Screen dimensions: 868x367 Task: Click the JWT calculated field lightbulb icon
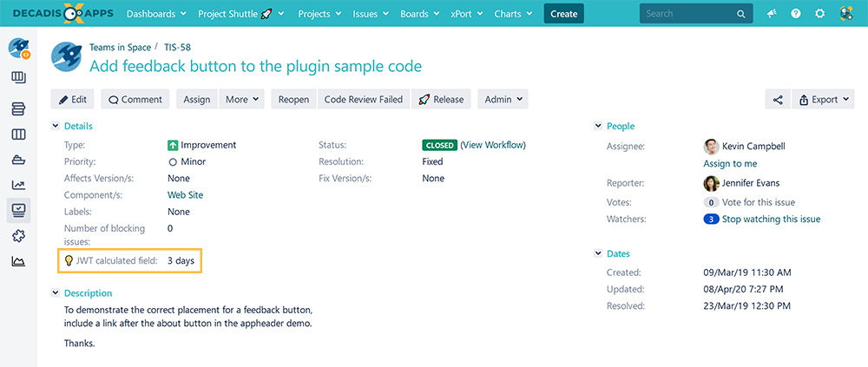69,261
